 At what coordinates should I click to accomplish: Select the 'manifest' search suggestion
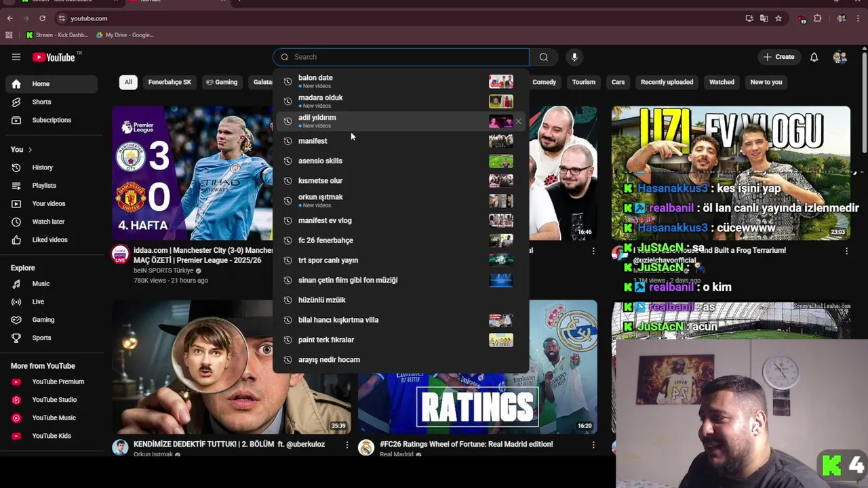tap(401, 141)
